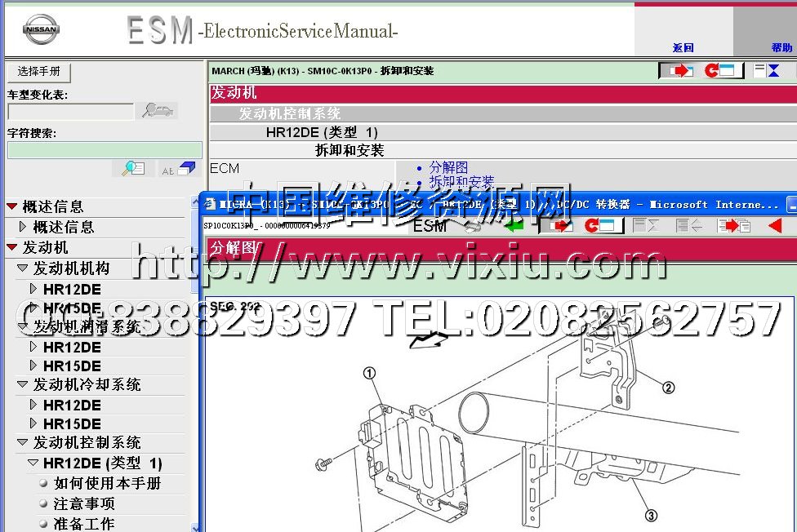Collapse the 发动机冷却系统 tree node
Screen dimensions: 797x532
click(22, 384)
